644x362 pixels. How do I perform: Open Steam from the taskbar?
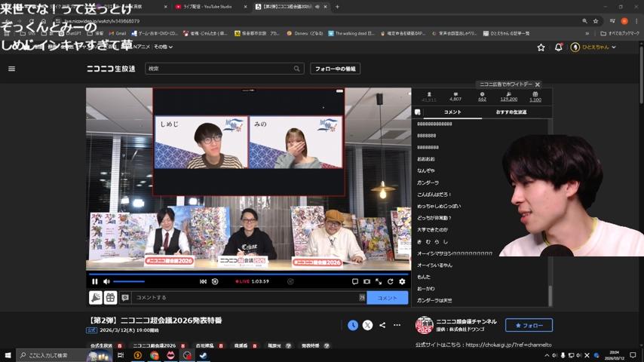(203, 355)
